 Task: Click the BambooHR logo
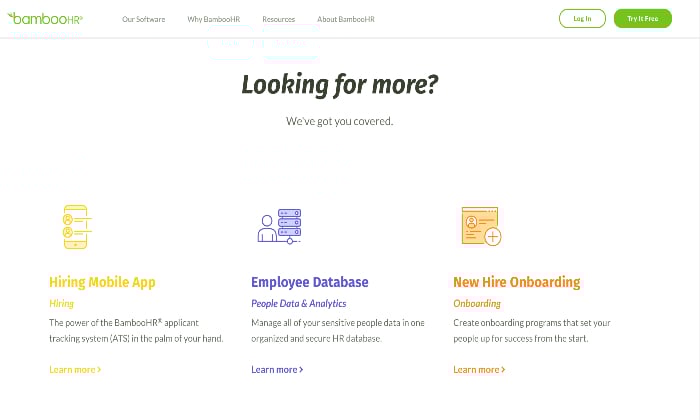[45, 19]
